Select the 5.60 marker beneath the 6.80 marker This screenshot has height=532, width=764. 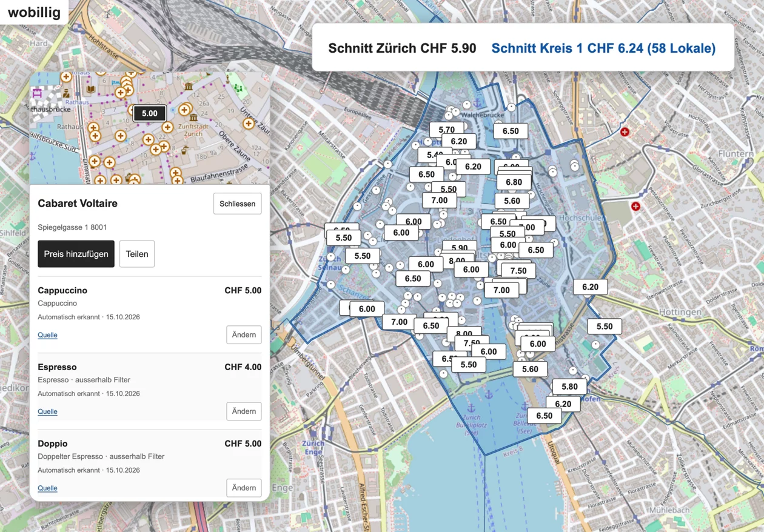pos(512,201)
